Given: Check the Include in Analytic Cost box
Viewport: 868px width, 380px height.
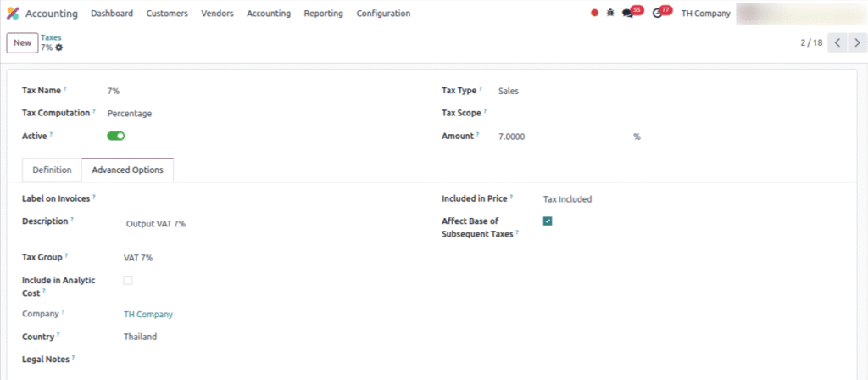Looking at the screenshot, I should 128,280.
